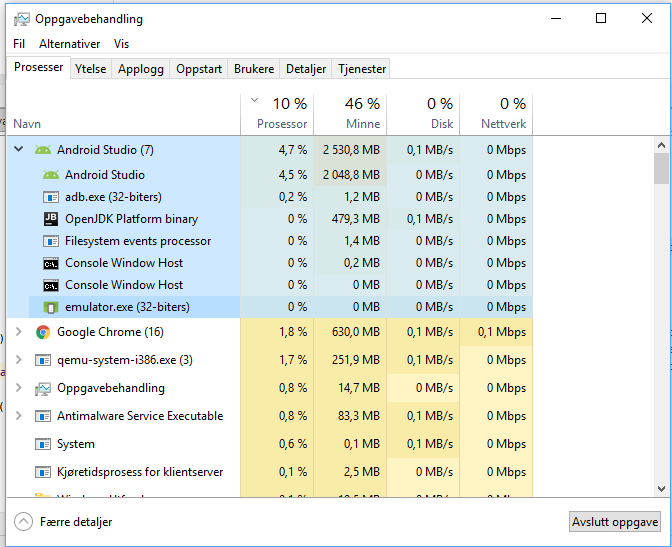Sort by the Minne column header
The height and width of the screenshot is (547, 672).
click(x=349, y=113)
